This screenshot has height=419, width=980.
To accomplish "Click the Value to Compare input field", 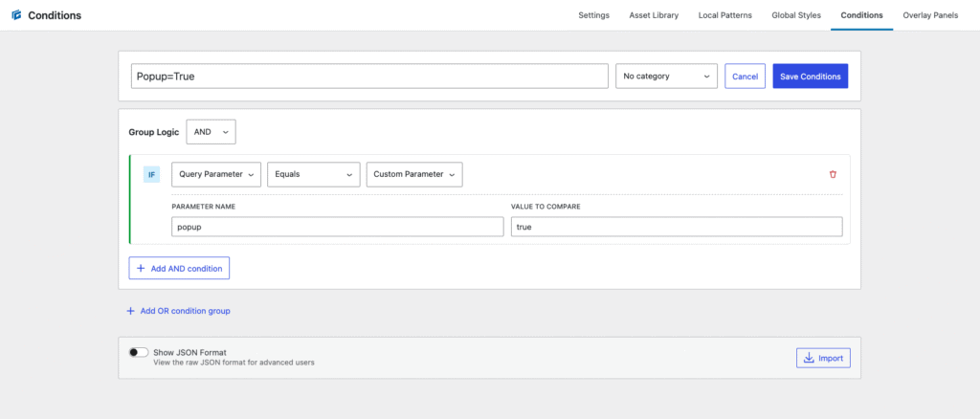I will [677, 227].
